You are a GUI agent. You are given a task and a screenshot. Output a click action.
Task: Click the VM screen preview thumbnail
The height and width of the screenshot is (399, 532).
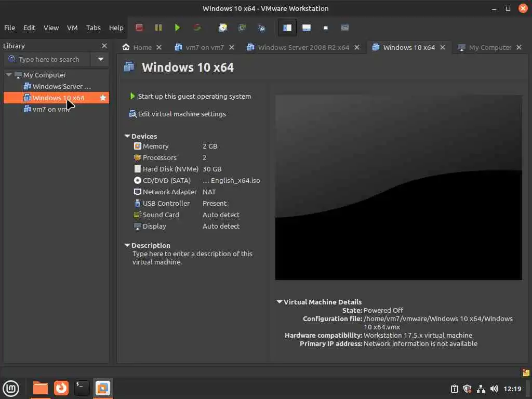[398, 187]
